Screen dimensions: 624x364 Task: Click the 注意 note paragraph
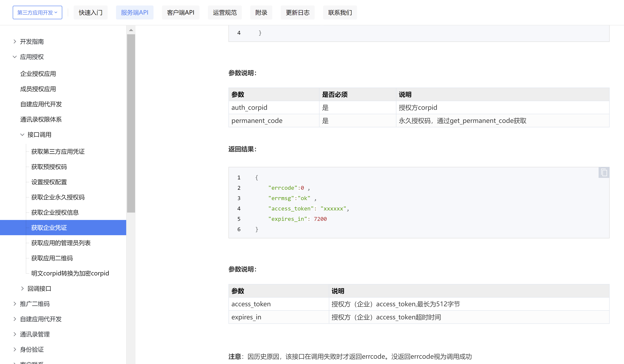350,356
